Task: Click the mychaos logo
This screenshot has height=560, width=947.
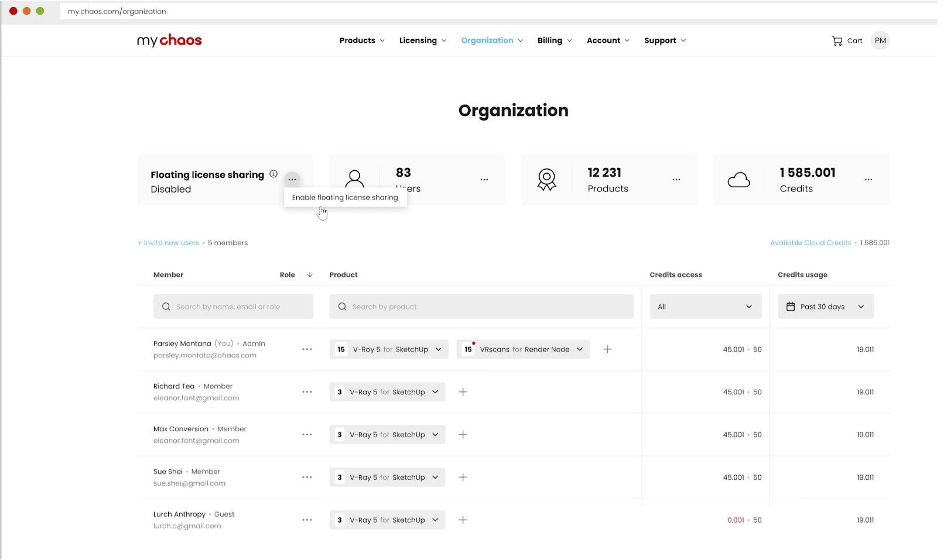Action: coord(169,40)
